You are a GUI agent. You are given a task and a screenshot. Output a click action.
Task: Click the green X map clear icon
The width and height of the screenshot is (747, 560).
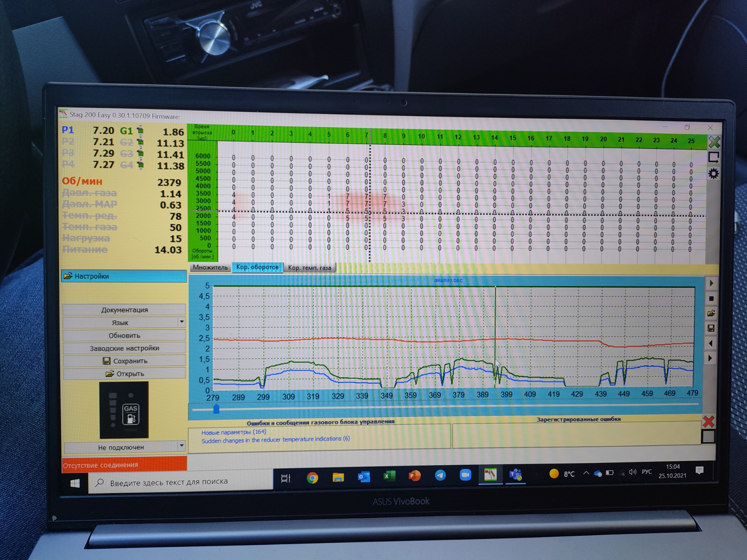[x=714, y=142]
